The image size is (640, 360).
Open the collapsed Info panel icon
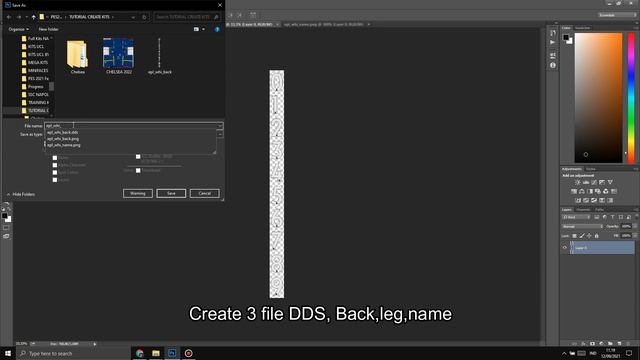(553, 65)
